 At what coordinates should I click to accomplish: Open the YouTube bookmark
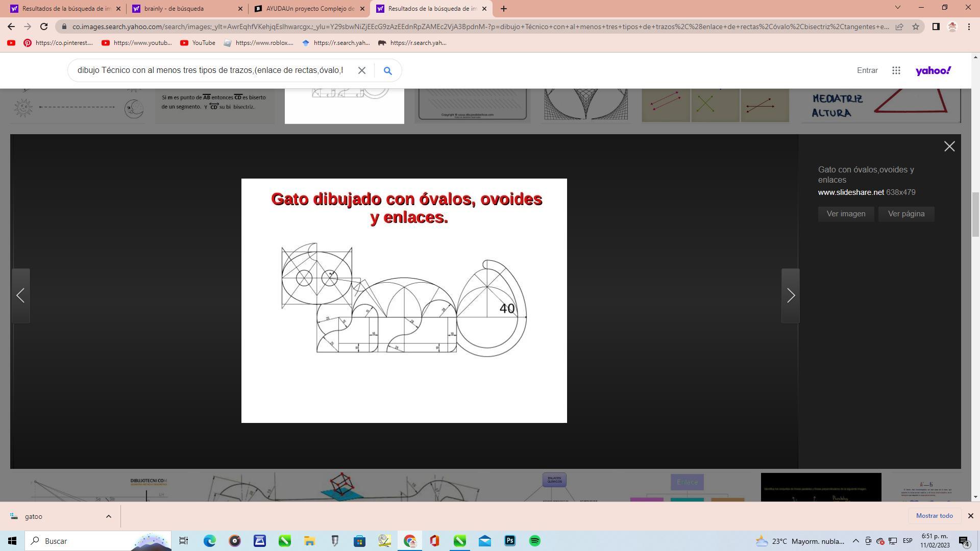point(198,43)
